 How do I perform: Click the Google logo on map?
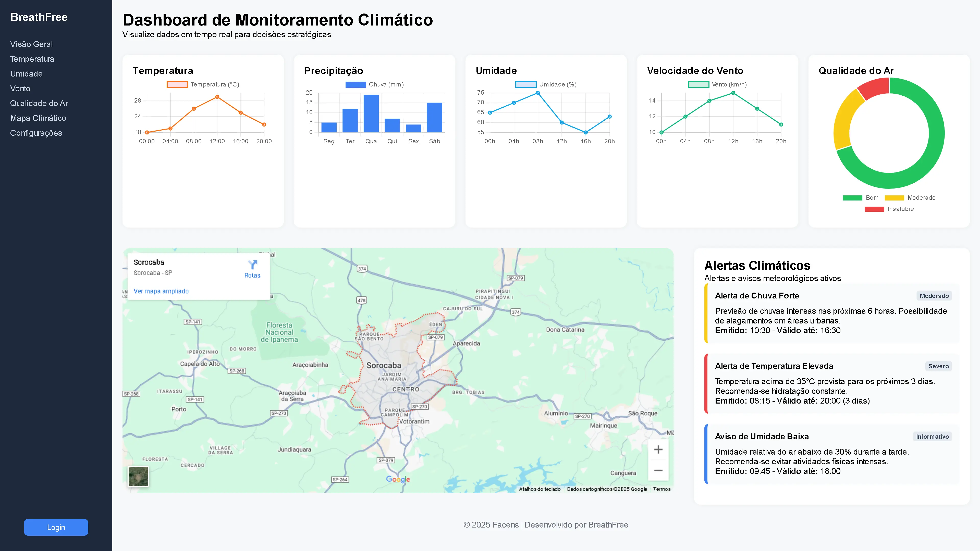398,479
